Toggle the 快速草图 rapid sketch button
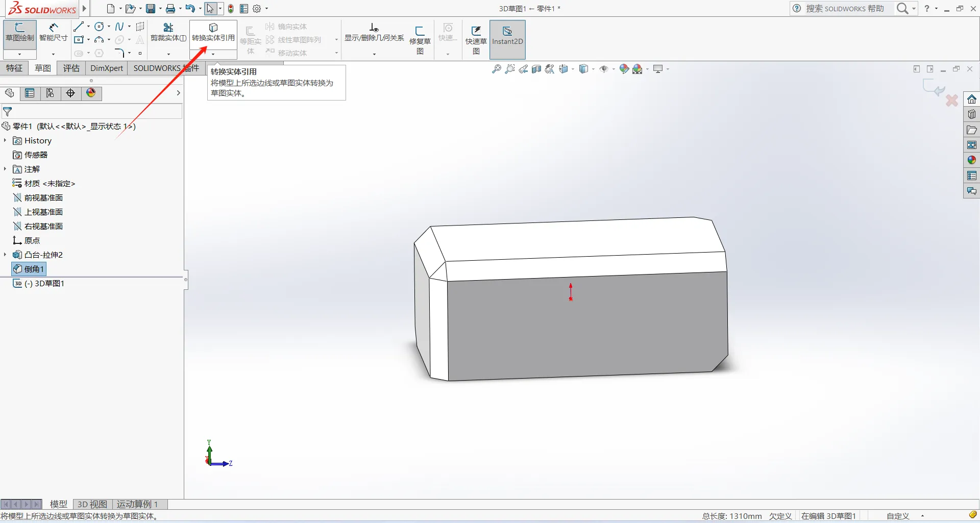Screen dimensions: 980x523 click(476, 39)
